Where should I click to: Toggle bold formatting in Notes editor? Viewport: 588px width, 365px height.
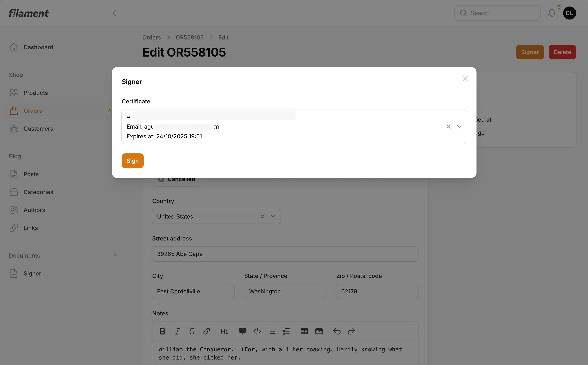point(162,331)
